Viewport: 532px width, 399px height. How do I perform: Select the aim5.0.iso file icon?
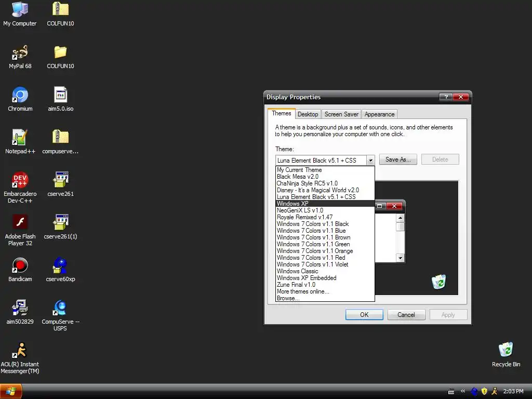click(x=60, y=99)
